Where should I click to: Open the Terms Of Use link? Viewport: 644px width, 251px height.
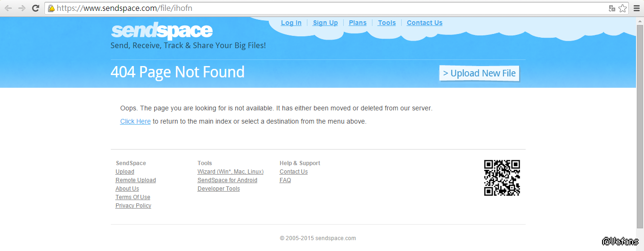pos(133,197)
